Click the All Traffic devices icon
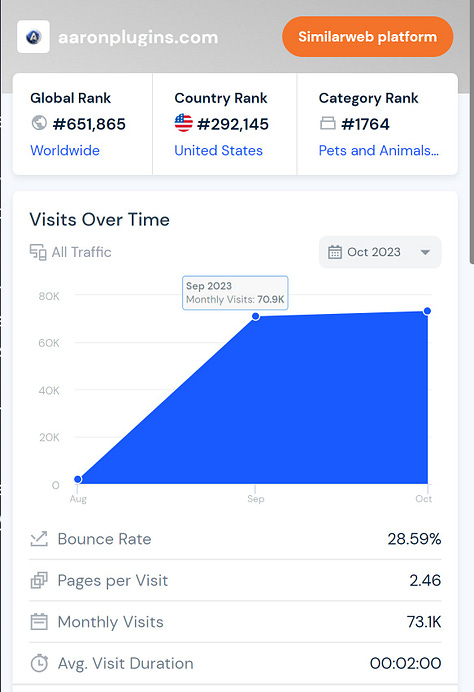Image resolution: width=474 pixels, height=692 pixels. click(38, 252)
